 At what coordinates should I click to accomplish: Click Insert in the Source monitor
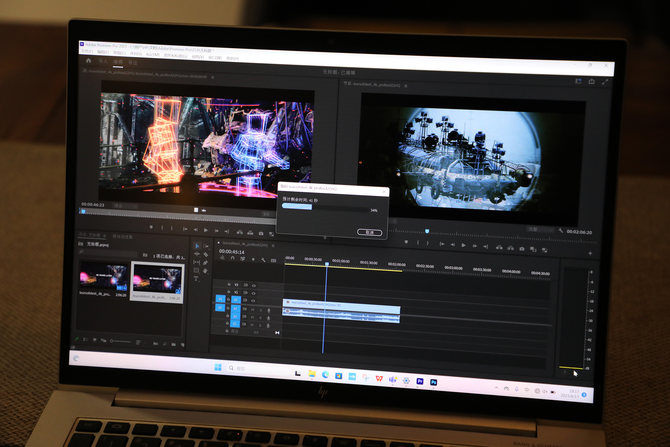click(240, 232)
